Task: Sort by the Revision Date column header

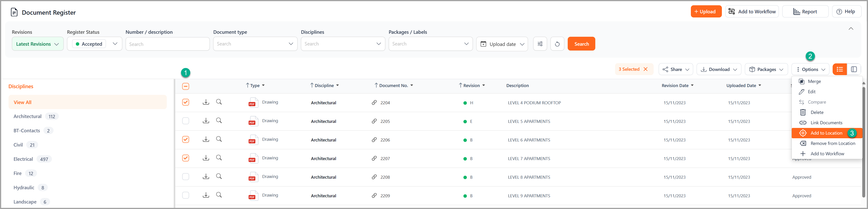Action: 677,85
